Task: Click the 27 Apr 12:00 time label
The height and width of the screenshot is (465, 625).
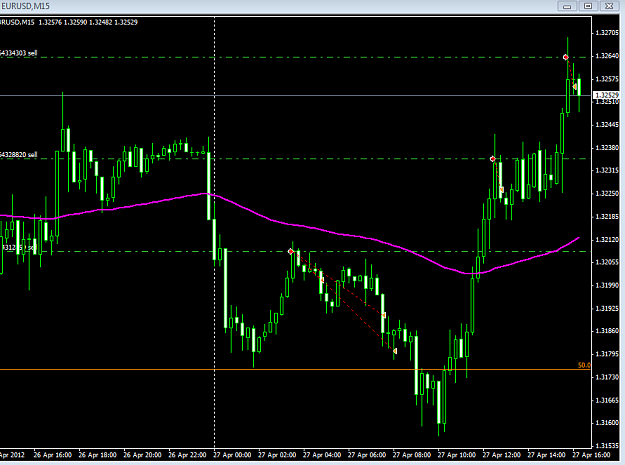Action: (x=502, y=455)
